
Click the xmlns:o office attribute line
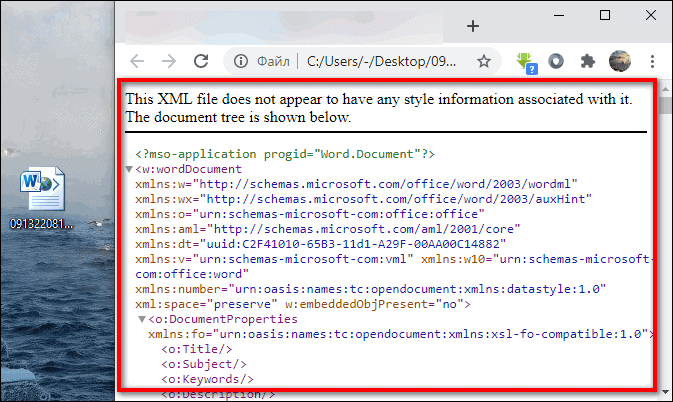pyautogui.click(x=310, y=214)
